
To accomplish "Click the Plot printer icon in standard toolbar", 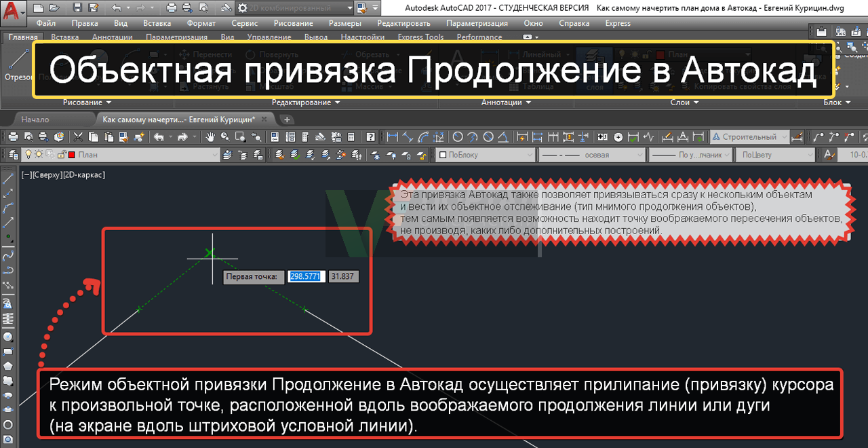I will (13, 136).
